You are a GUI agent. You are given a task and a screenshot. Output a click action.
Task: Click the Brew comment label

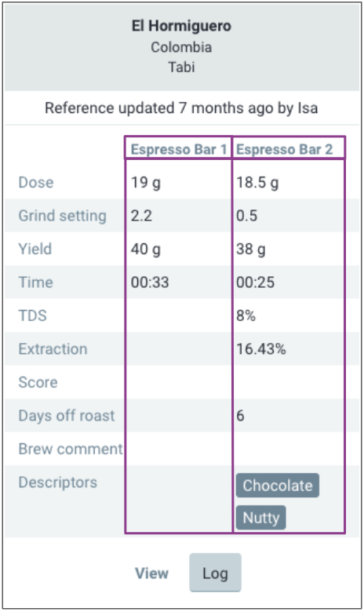pyautogui.click(x=71, y=449)
